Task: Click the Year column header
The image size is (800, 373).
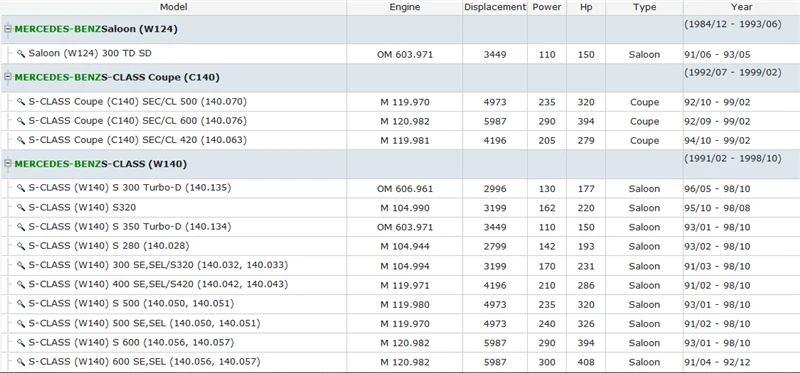Action: pyautogui.click(x=741, y=7)
